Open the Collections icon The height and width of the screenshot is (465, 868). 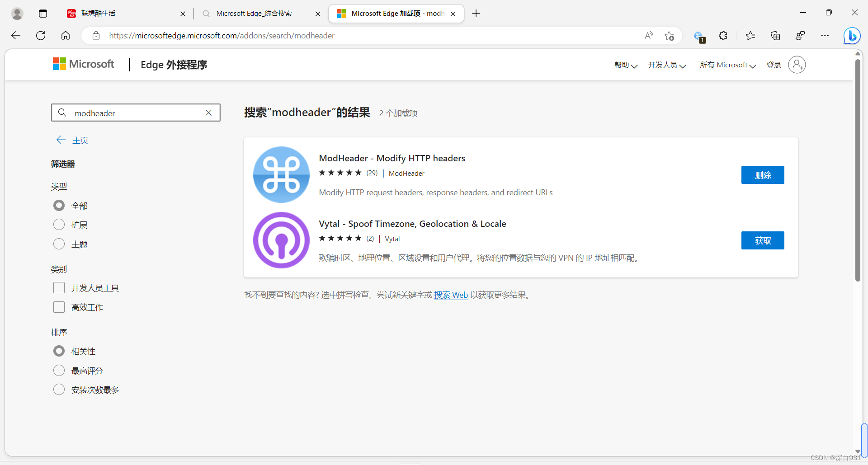(x=775, y=36)
